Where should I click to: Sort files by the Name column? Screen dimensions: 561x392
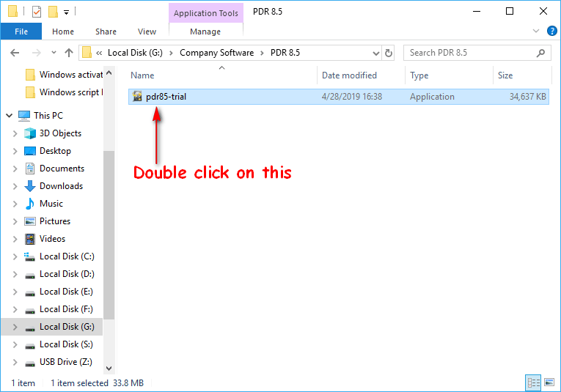point(142,75)
